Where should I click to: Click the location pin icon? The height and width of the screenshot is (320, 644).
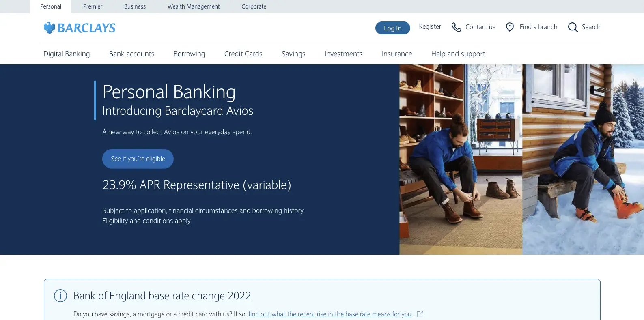point(510,27)
